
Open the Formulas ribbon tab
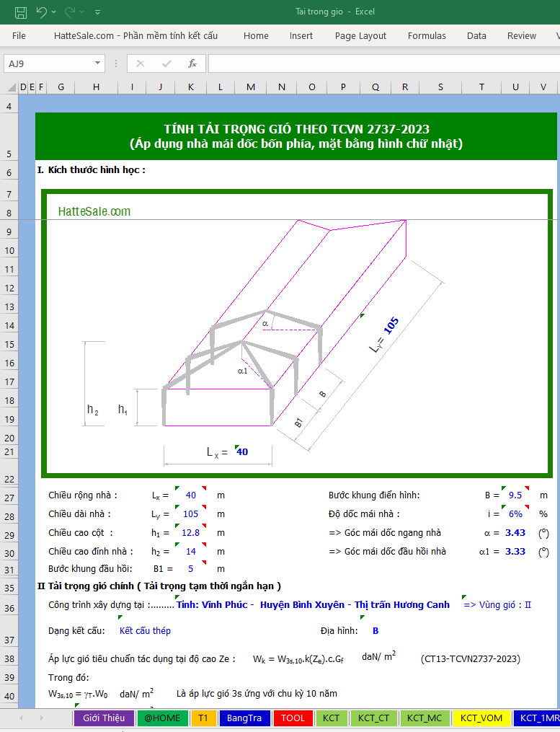pos(427,36)
